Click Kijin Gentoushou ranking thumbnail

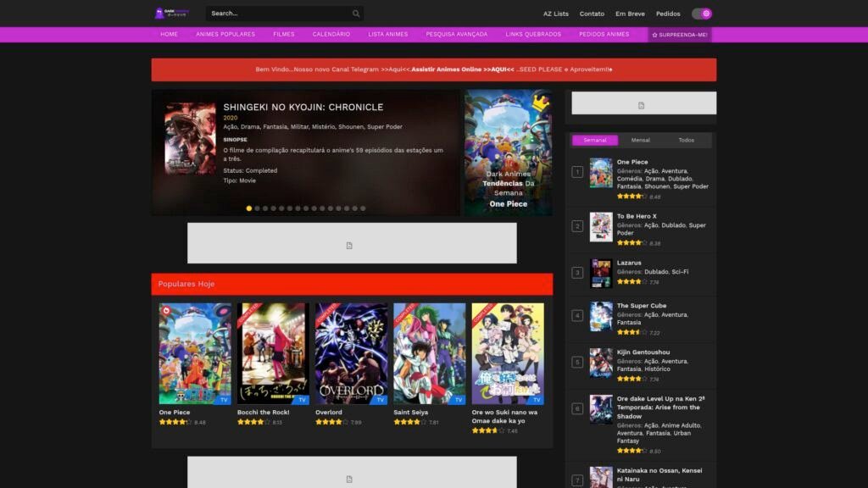tap(601, 363)
